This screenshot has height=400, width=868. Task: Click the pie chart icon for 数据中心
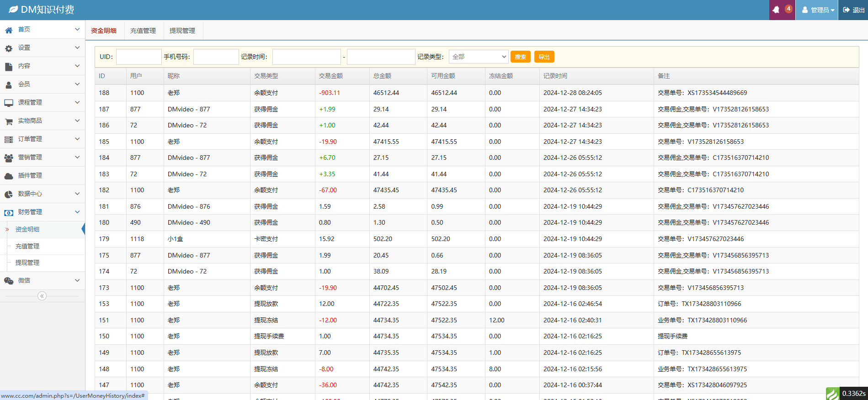(9, 194)
